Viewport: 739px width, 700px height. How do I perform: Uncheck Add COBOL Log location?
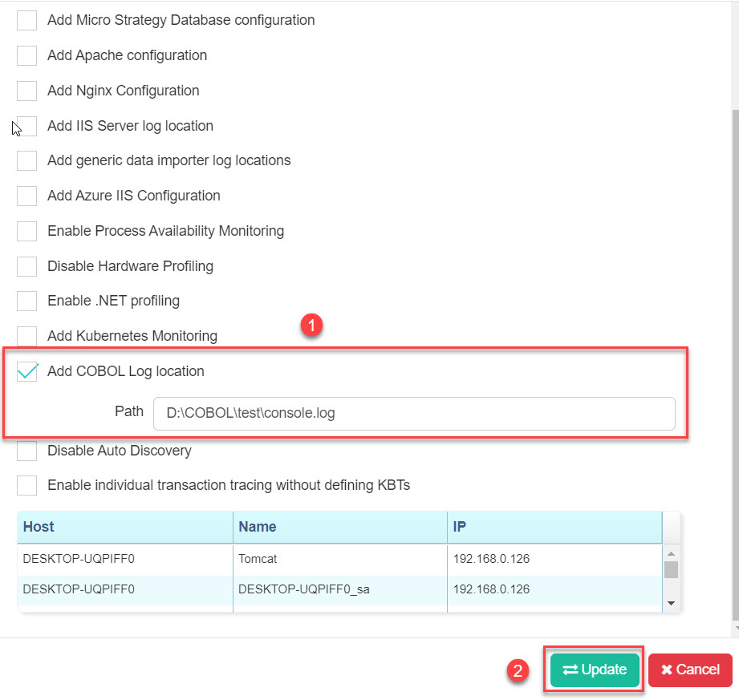(26, 371)
